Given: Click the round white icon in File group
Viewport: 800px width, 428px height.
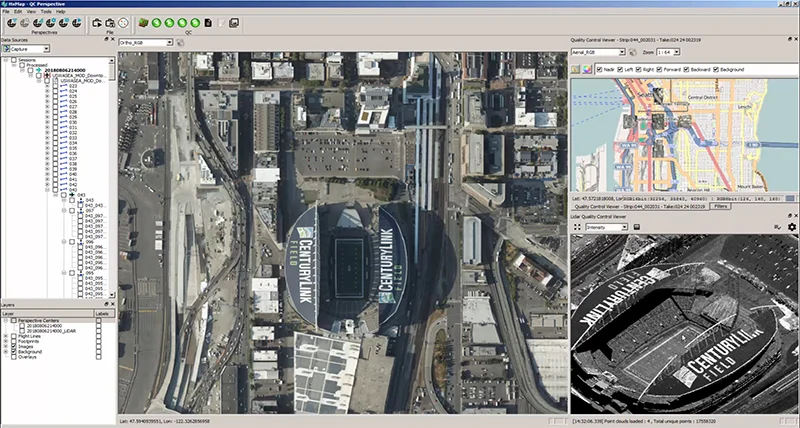Looking at the screenshot, I should (x=123, y=23).
